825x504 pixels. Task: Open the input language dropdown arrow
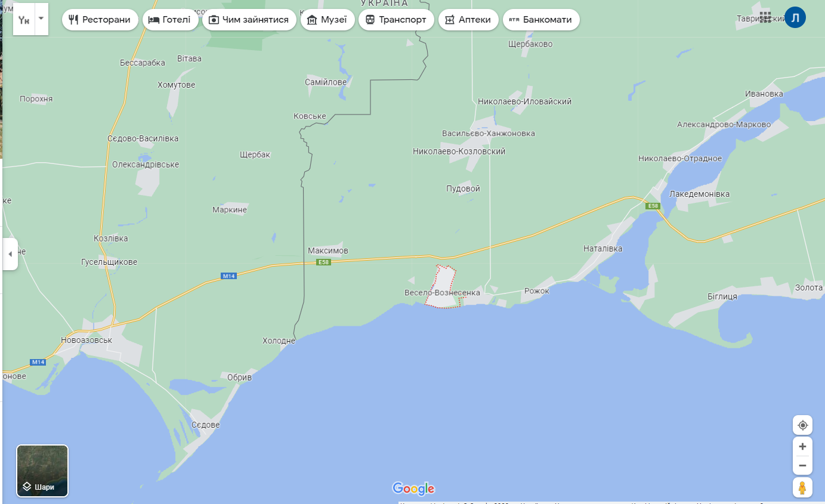(41, 18)
